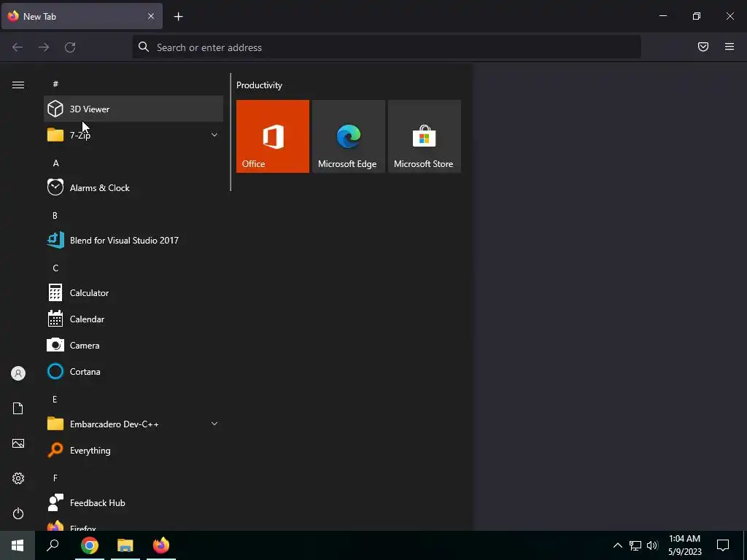Open the network status tray icon
Image resolution: width=747 pixels, height=560 pixels.
[635, 545]
